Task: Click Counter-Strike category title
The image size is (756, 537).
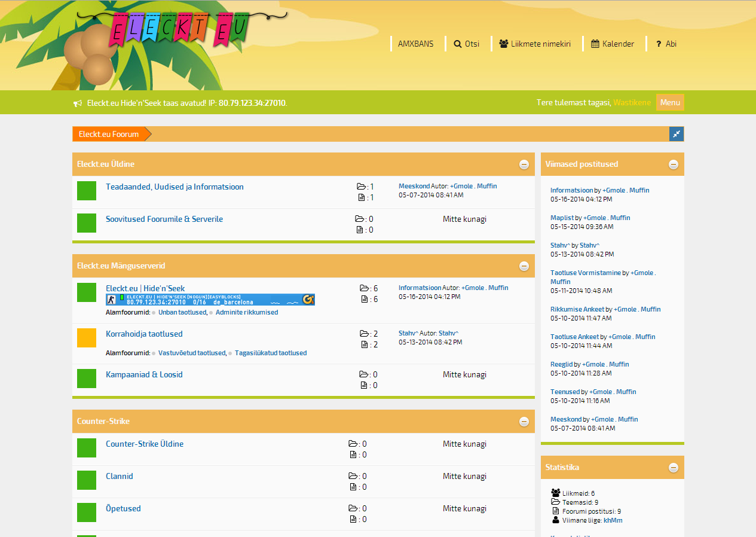Action: coord(103,422)
